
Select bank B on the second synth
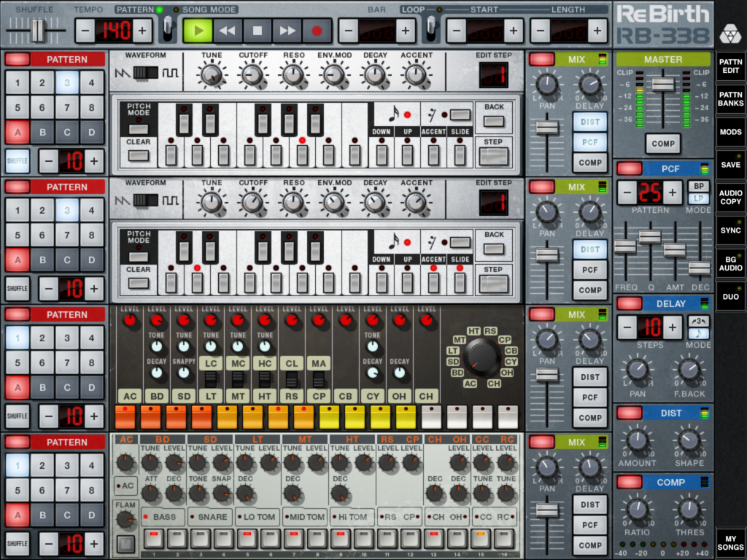[x=42, y=260]
